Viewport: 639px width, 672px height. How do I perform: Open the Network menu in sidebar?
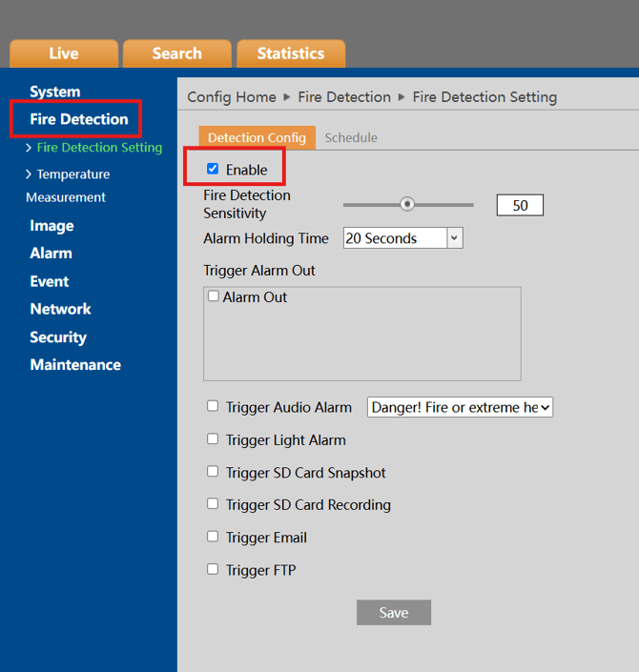coord(60,309)
